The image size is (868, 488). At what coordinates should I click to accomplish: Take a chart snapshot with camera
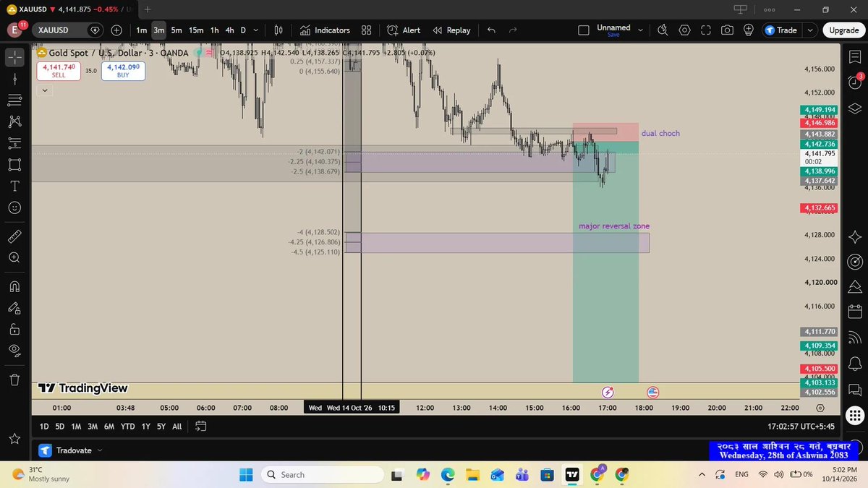coord(727,30)
